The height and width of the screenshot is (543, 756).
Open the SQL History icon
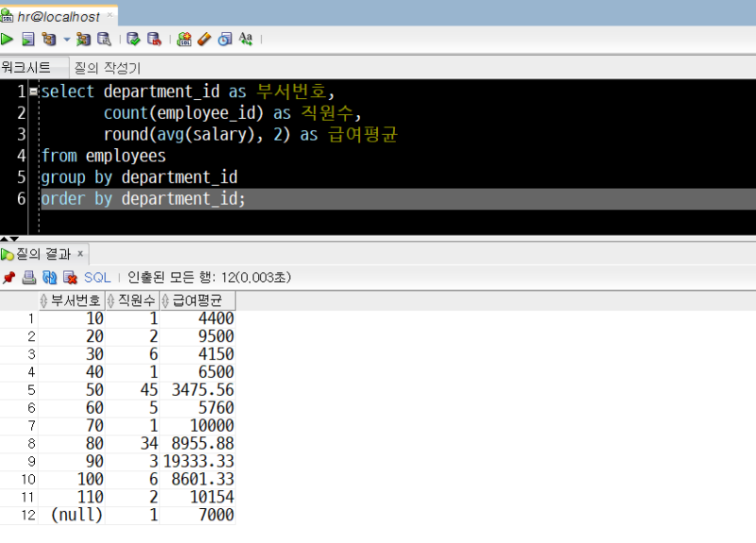click(225, 39)
